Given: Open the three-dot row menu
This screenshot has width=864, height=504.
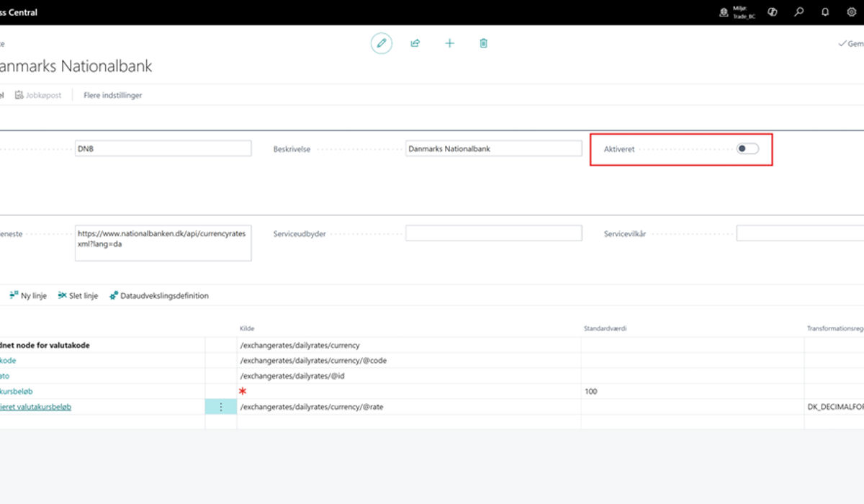Looking at the screenshot, I should (x=221, y=407).
